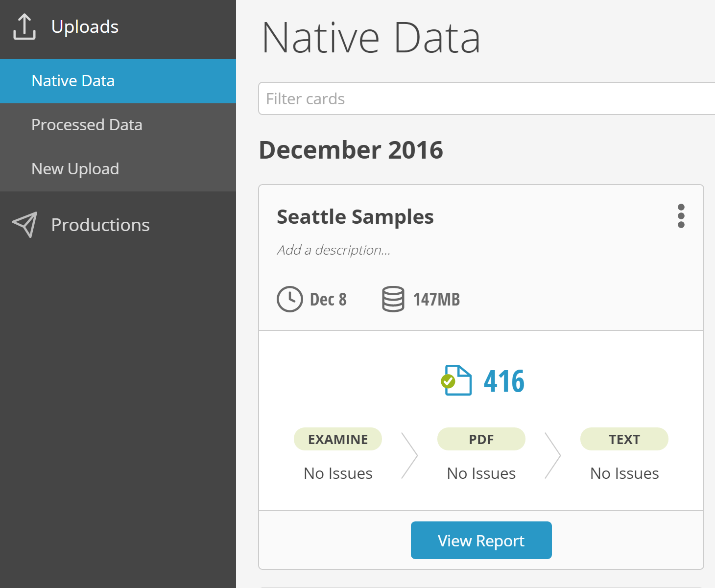715x588 pixels.
Task: Click the View Report button
Action: (x=481, y=540)
